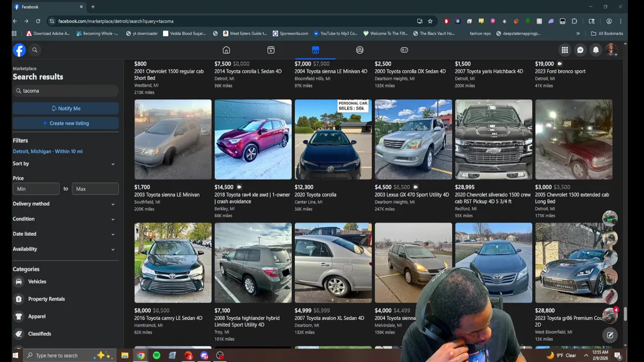Open the 2003 Toyota sienna LE Minivan photo
This screenshot has width=644, height=362.
(x=173, y=139)
